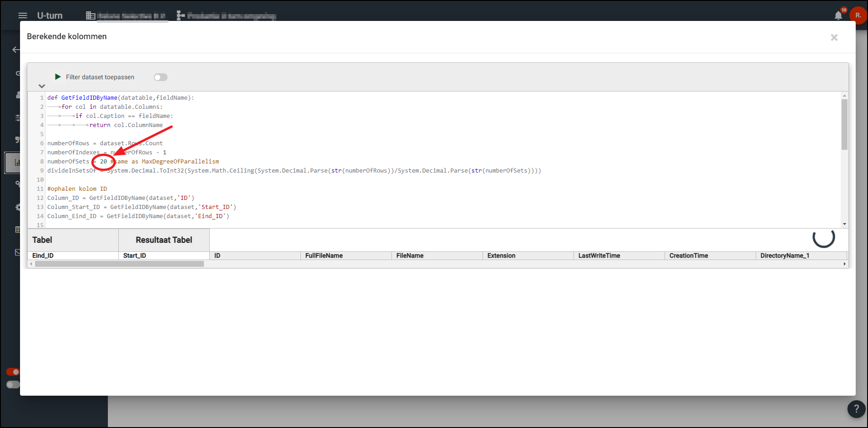Open the hamburger menu next to U-turn
868x428 pixels.
tap(22, 15)
